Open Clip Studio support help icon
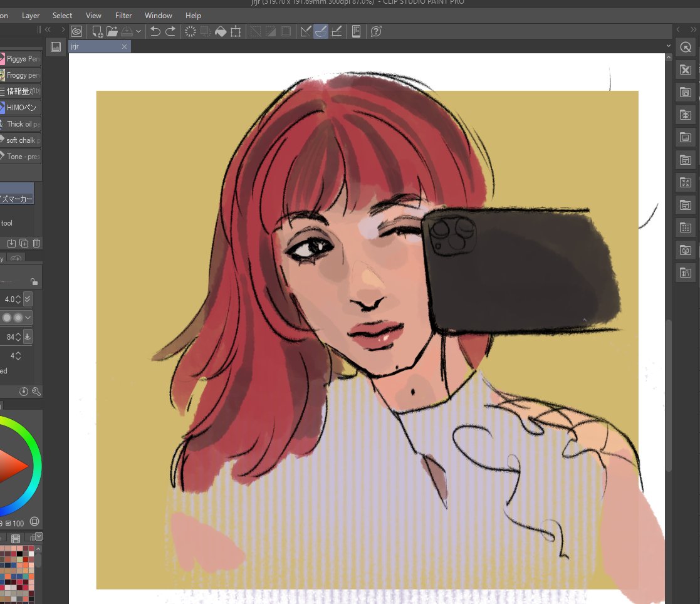Viewport: 700px width, 604px height. point(376,31)
